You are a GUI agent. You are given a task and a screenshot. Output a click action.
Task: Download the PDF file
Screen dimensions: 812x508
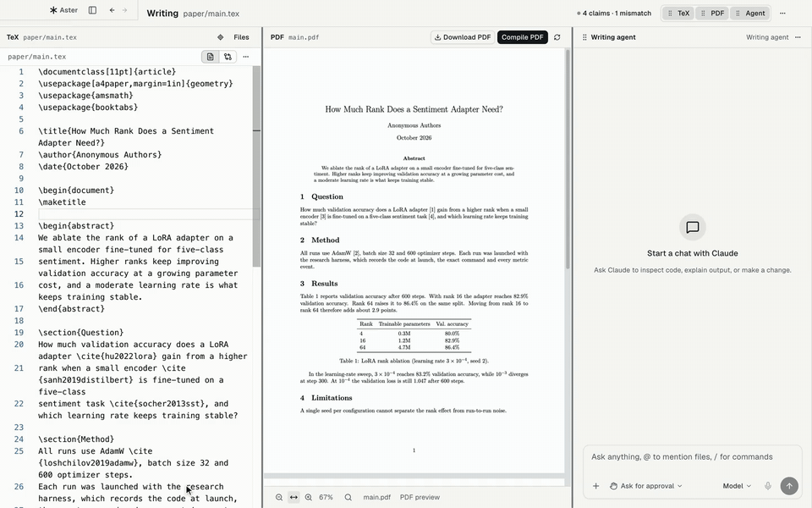(463, 37)
